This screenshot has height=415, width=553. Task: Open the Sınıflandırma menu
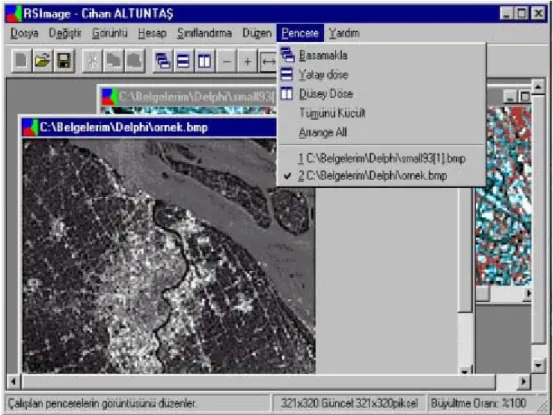click(x=205, y=33)
